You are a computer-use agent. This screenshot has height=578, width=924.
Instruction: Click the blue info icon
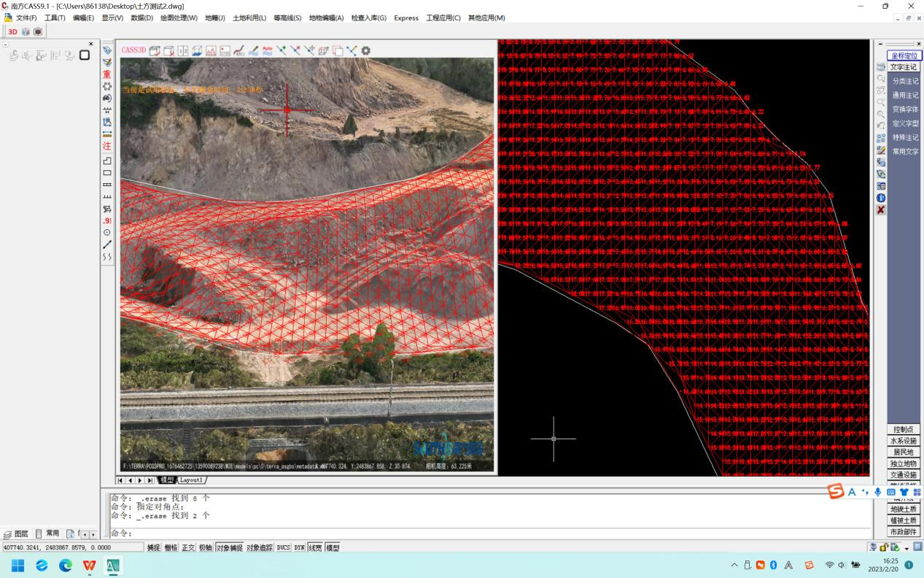(x=881, y=198)
